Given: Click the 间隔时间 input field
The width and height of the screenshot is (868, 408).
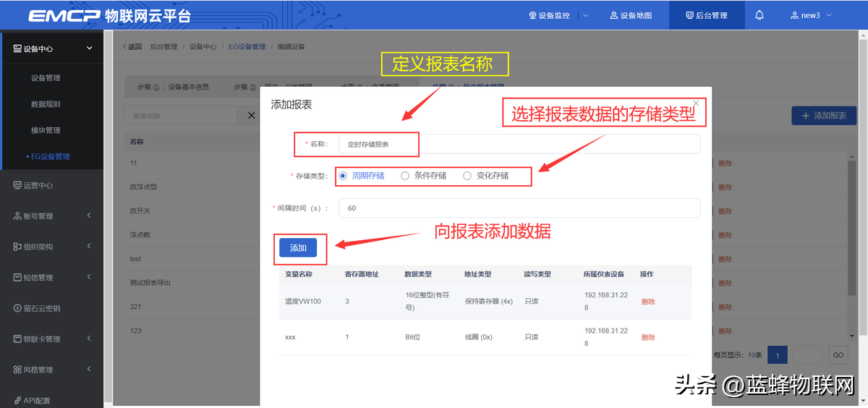Looking at the screenshot, I should (x=521, y=208).
